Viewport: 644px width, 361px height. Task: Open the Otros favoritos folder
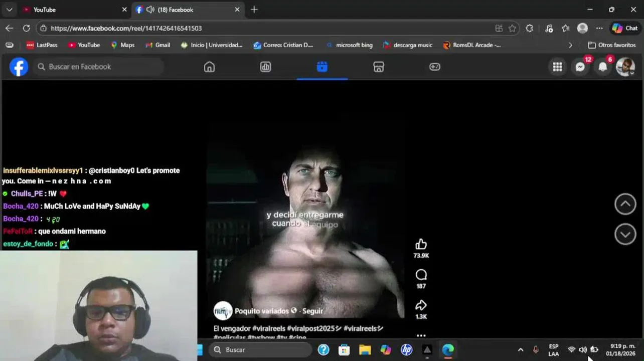(612, 45)
